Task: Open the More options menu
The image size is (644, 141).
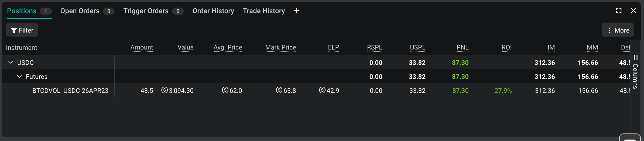Action: (x=618, y=30)
